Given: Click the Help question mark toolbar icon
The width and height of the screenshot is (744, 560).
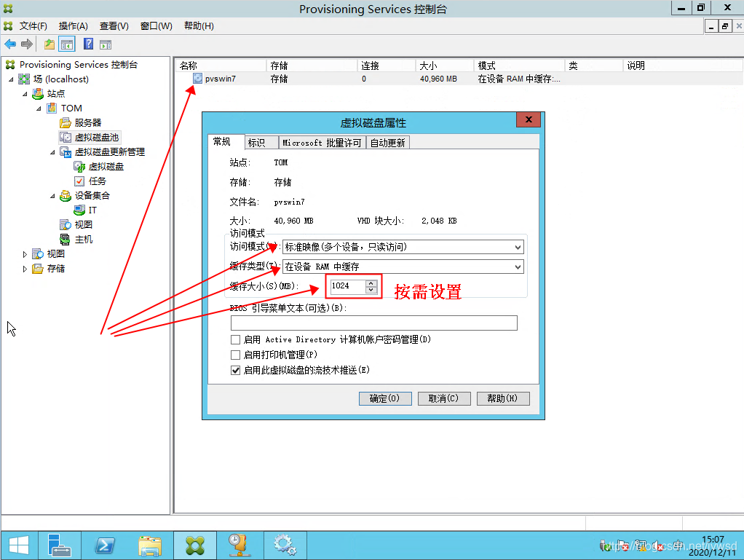Looking at the screenshot, I should point(88,44).
